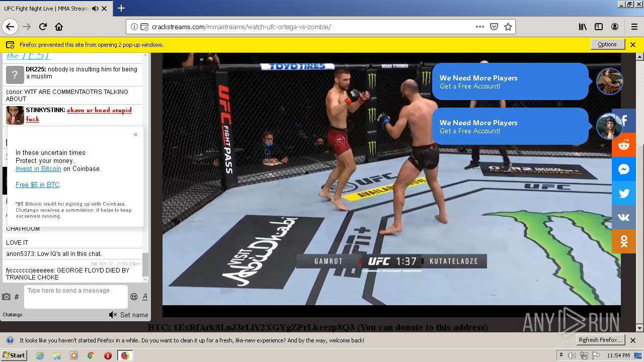The height and width of the screenshot is (362, 644).
Task: Open the emoji smiley picker
Action: point(134,297)
